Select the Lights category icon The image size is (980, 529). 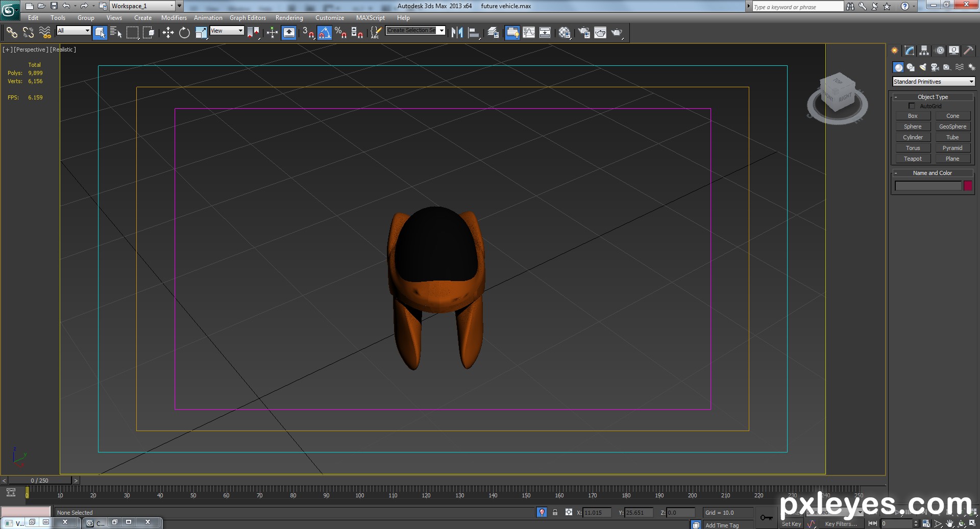click(923, 67)
